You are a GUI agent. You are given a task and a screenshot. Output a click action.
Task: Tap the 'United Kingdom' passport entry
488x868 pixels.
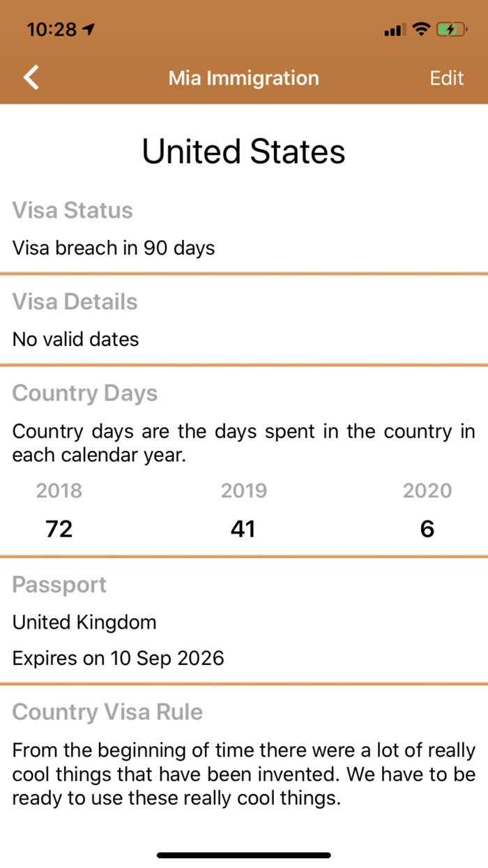(x=84, y=622)
